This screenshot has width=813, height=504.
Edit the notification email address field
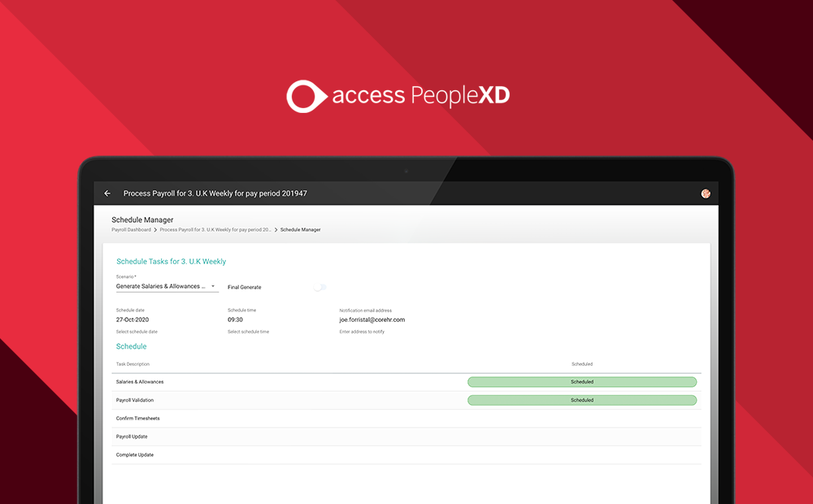tap(372, 320)
